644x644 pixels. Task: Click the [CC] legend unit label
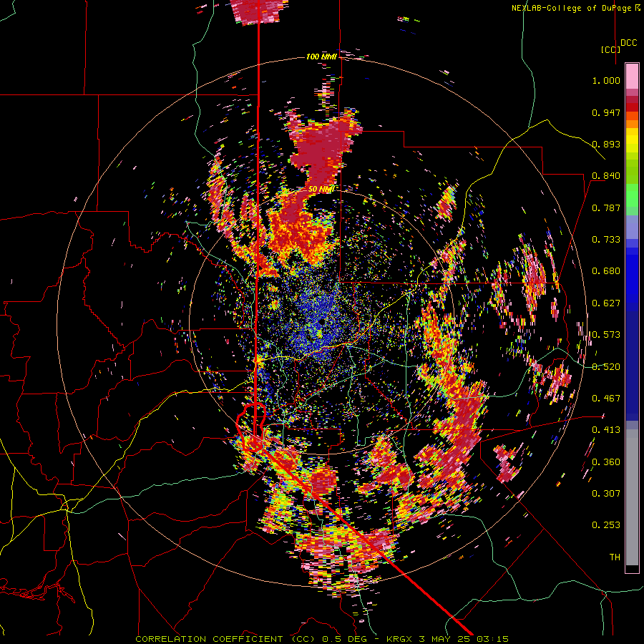(x=610, y=49)
